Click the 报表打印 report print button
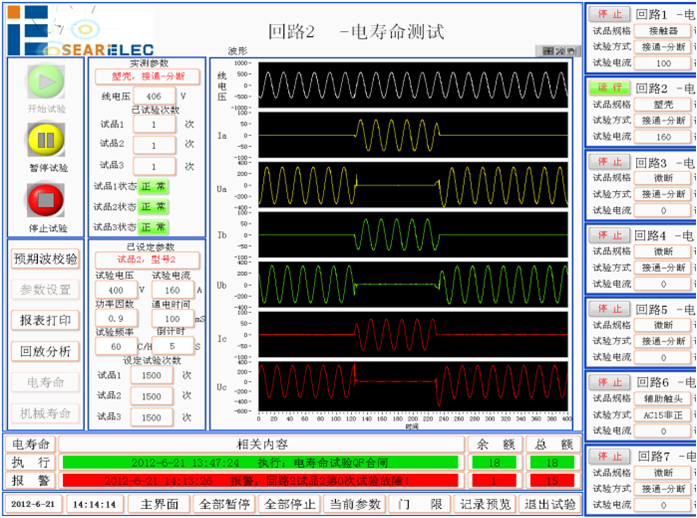697x518 pixels. pos(45,320)
